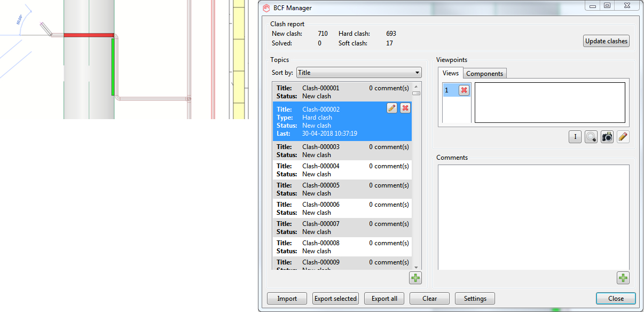The image size is (644, 312).
Task: Delete the selected Clash-000002 topic
Action: coord(405,108)
